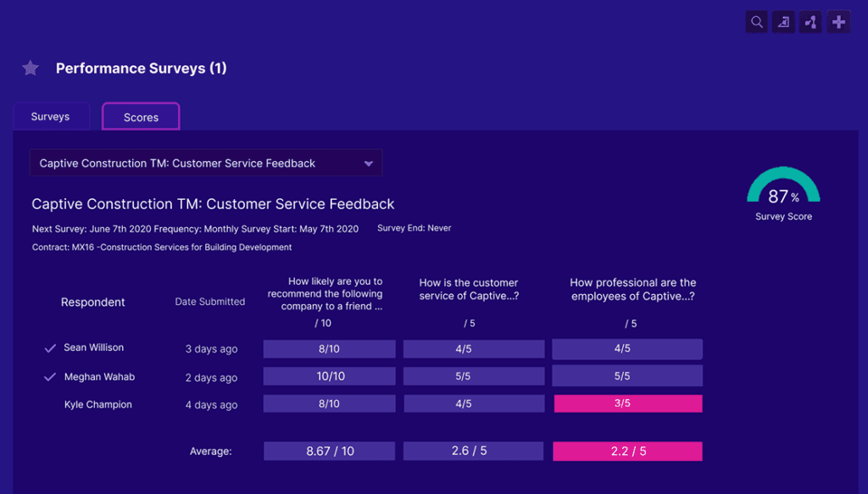Click the document export icon
The height and width of the screenshot is (494, 868).
pyautogui.click(x=783, y=22)
